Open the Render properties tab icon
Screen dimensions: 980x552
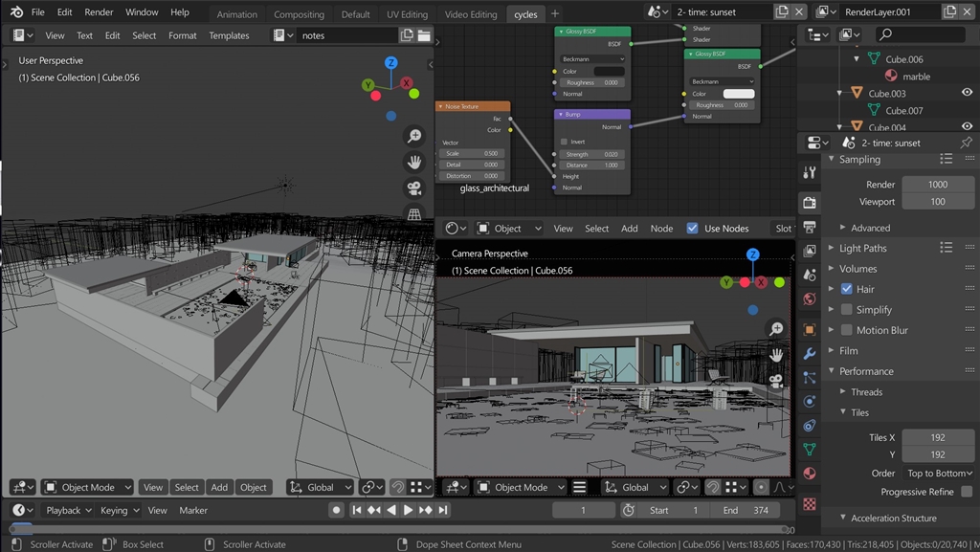[810, 203]
